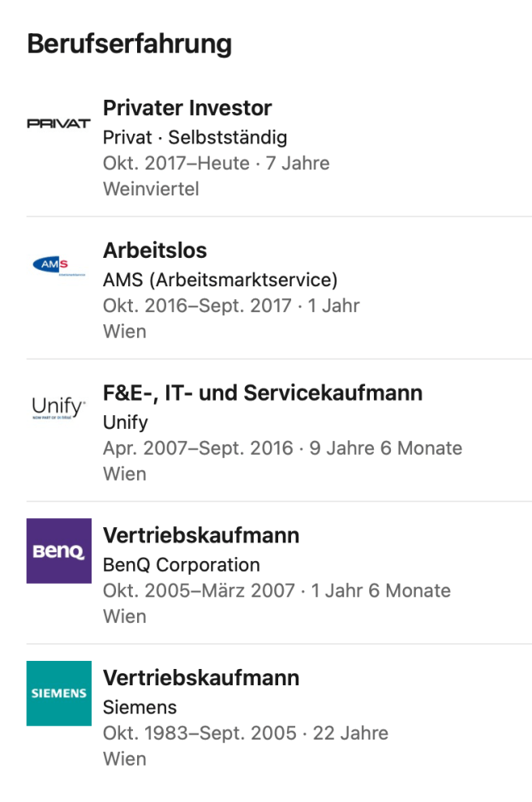The image size is (532, 802).
Task: Click the Weinviertel location text
Action: pos(151,189)
